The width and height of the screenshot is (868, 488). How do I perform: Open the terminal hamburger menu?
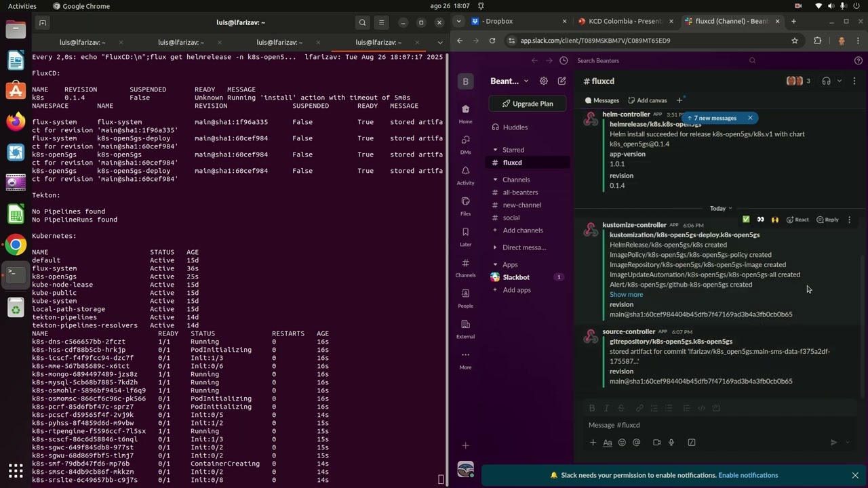[x=381, y=22]
